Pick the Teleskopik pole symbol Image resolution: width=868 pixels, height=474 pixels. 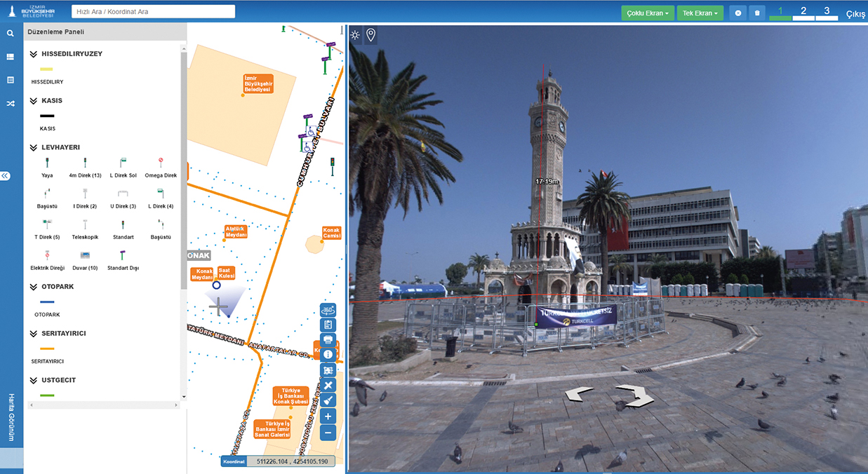coord(85,225)
